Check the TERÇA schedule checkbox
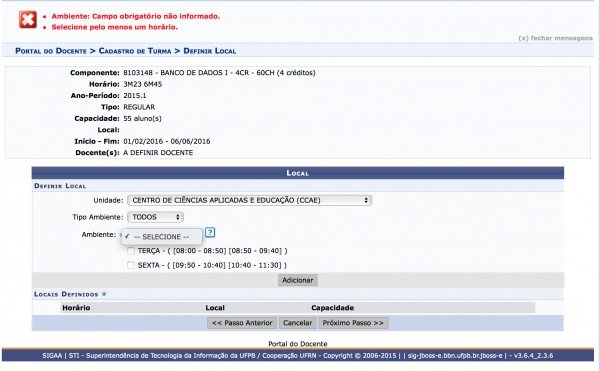The height and width of the screenshot is (371, 600). click(131, 251)
